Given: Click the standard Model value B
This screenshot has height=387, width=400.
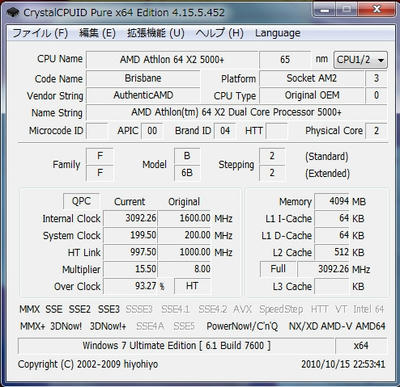Looking at the screenshot, I should pos(187,156).
